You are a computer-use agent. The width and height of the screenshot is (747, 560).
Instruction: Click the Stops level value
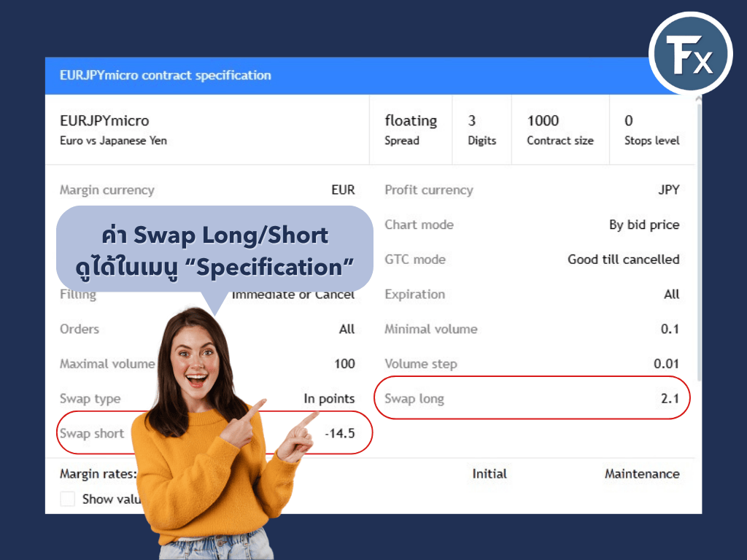click(629, 121)
